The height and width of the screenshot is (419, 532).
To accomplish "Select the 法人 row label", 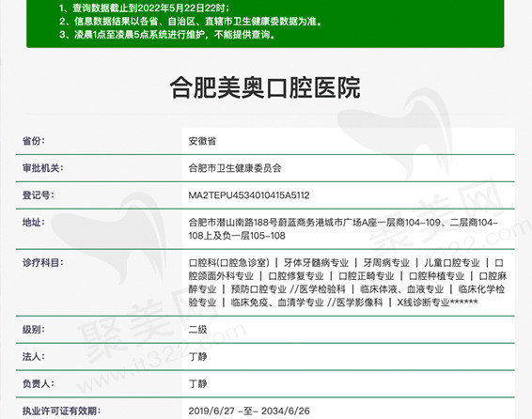I will click(x=33, y=356).
